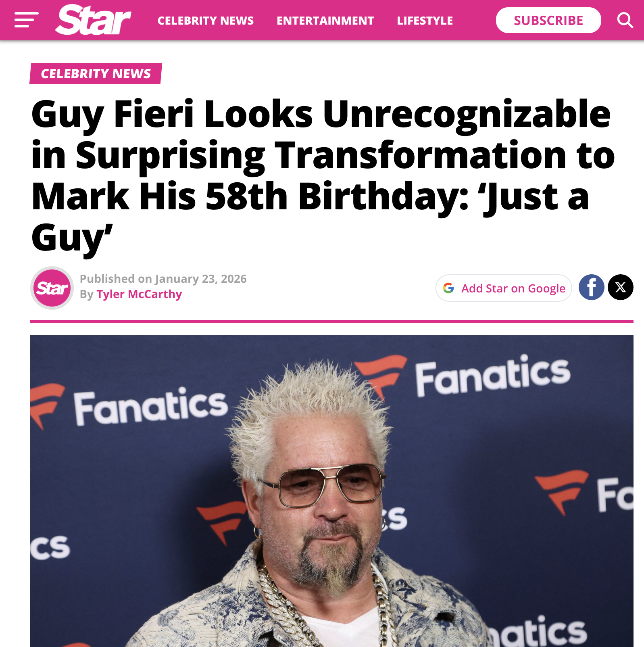
Task: Click the pink Celebrity News category tag
Action: click(x=96, y=73)
